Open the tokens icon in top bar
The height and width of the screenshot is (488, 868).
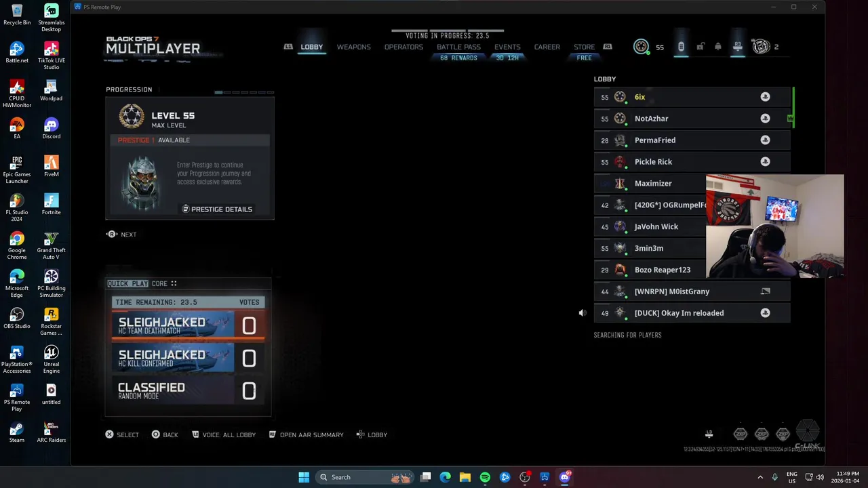[681, 47]
